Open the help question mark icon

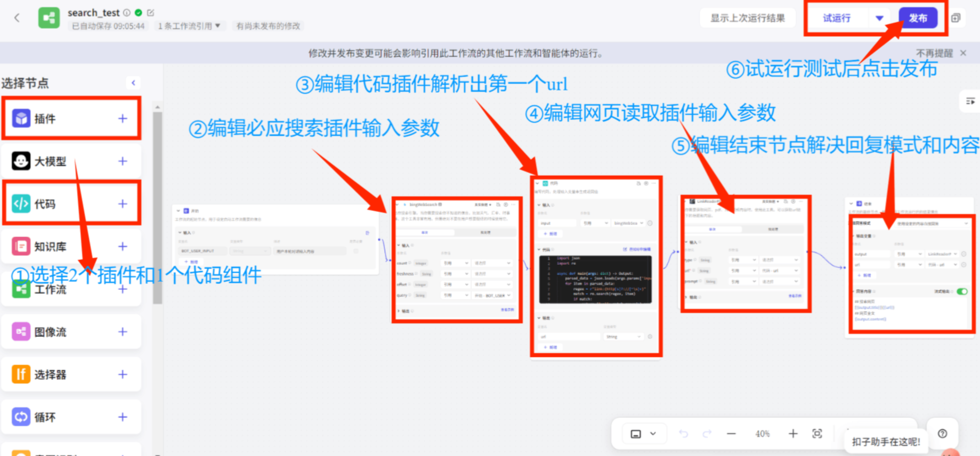(942, 434)
